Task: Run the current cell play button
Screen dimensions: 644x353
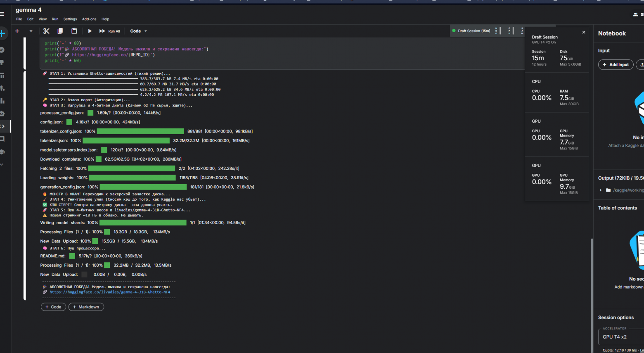Action: pos(90,31)
